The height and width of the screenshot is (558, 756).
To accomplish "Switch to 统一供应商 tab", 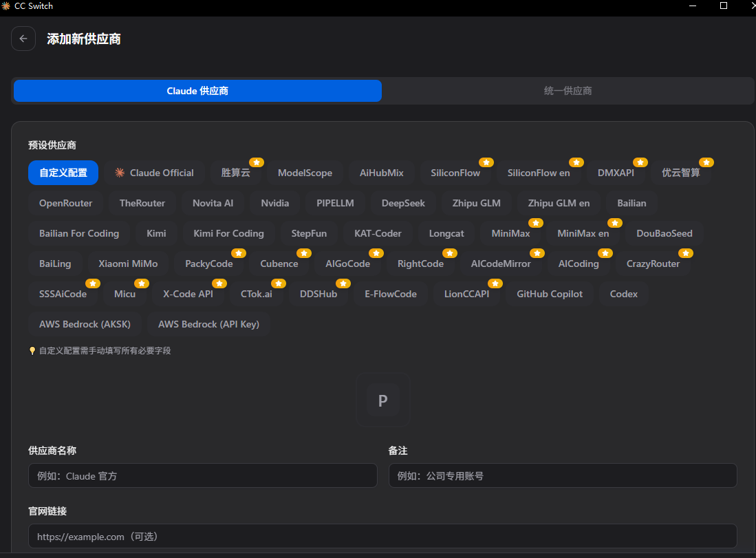I will tap(568, 91).
